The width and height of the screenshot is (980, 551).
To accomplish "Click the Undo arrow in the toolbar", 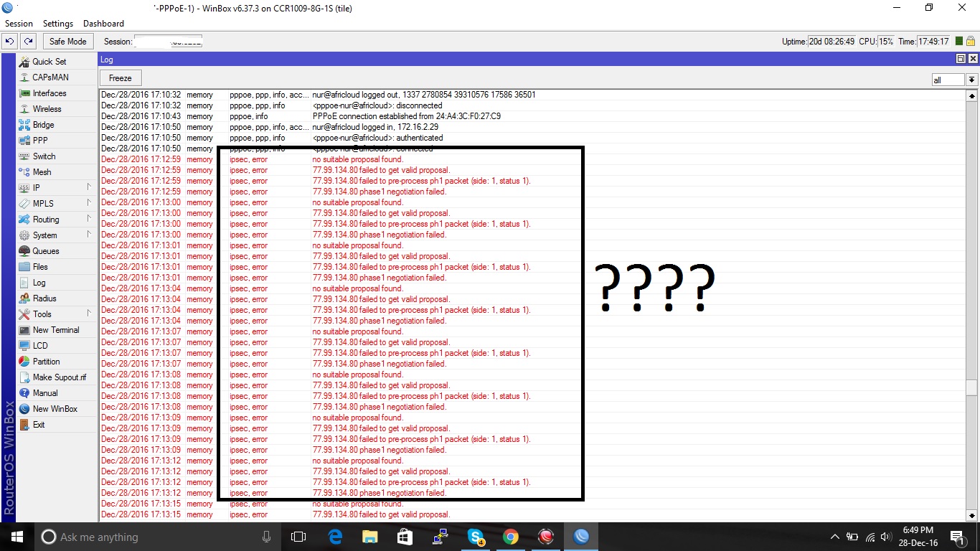I will 11,42.
